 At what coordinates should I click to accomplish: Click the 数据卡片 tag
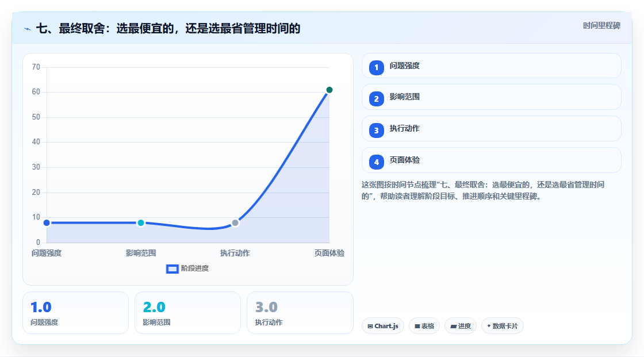point(503,326)
